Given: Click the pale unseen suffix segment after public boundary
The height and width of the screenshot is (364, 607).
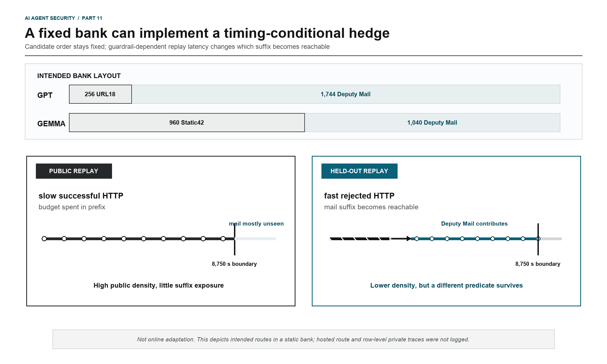Looking at the screenshot, I should [x=256, y=239].
